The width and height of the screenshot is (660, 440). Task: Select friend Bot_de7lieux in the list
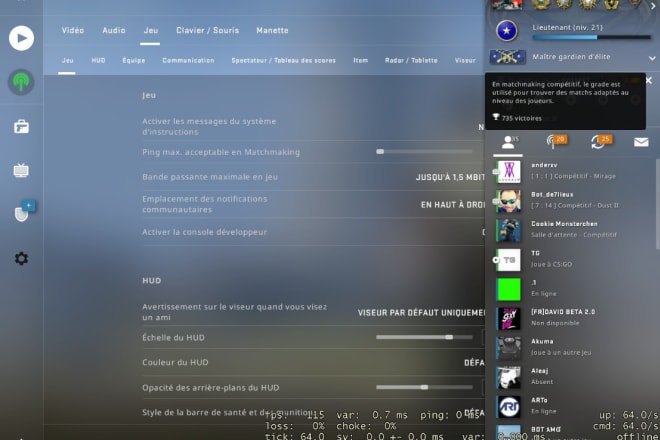[572, 200]
